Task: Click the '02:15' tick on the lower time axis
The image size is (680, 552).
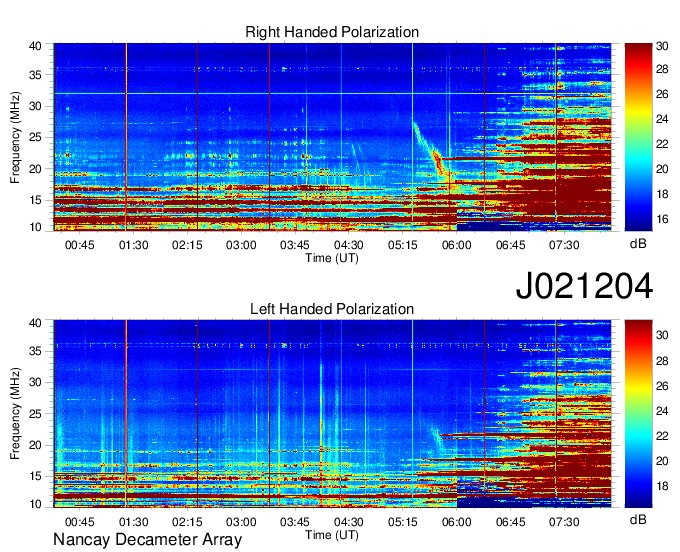Action: [x=187, y=522]
